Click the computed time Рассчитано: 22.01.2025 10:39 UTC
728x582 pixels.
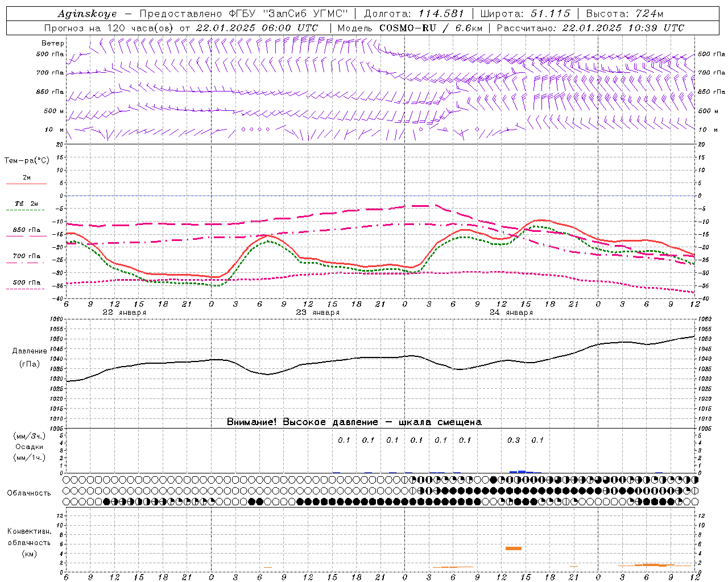coord(590,28)
